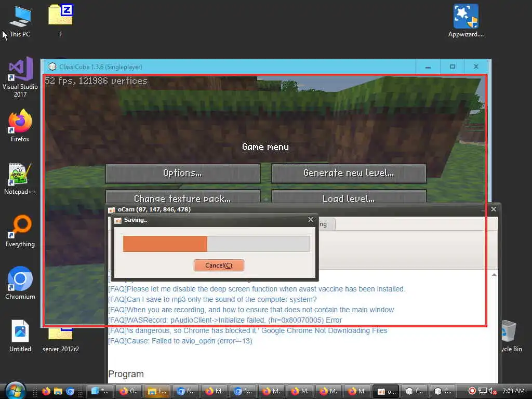
Task: Click the fps and vertices counter text
Action: (x=96, y=81)
